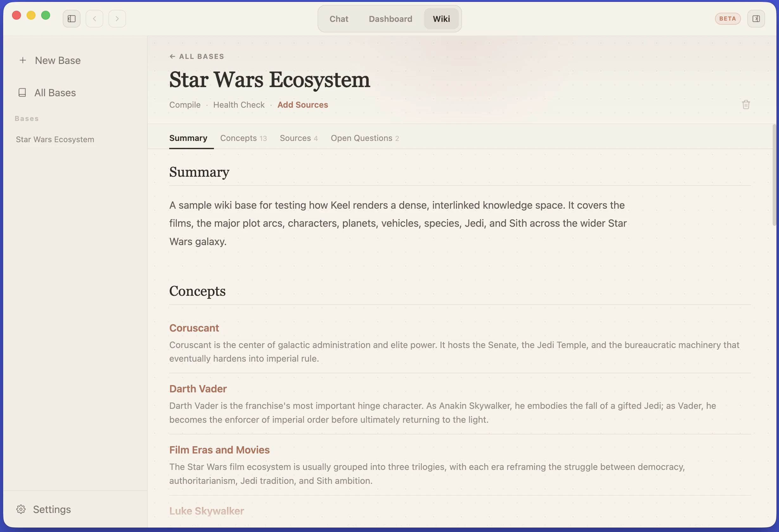Screen dimensions: 779x532
Task: Run Health Check
Action: tap(239, 105)
